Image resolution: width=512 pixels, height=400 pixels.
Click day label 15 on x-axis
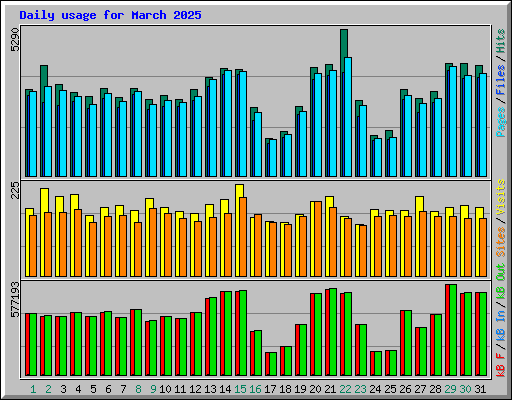tap(240, 389)
